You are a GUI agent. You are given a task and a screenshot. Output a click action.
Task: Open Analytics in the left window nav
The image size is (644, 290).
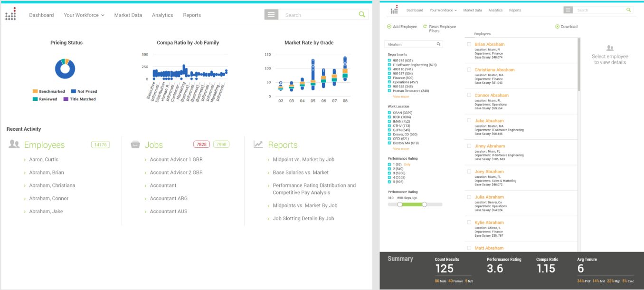pos(162,15)
